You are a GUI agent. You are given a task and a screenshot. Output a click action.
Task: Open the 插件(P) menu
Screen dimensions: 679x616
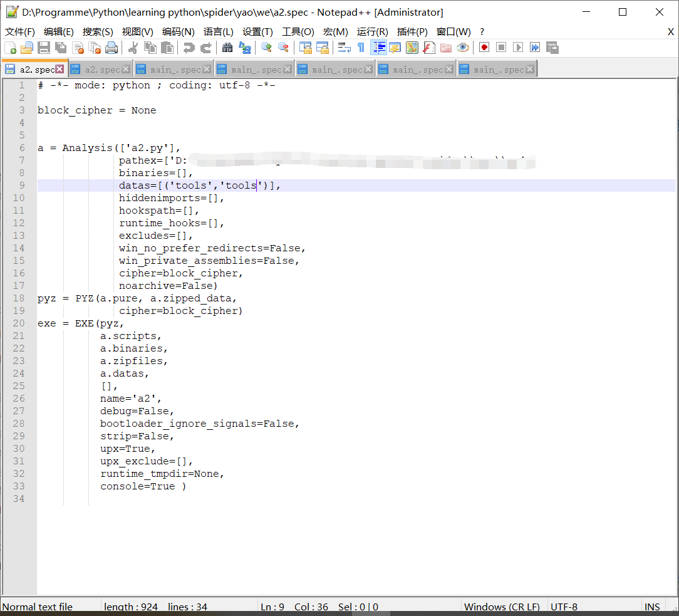[412, 32]
